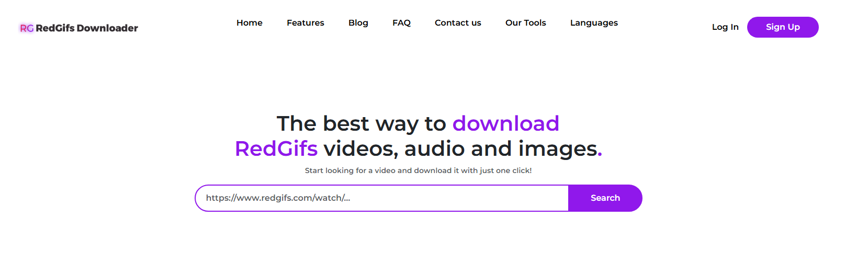Viewport: 868px width, 275px height.
Task: Go to the Home page
Action: coord(249,23)
